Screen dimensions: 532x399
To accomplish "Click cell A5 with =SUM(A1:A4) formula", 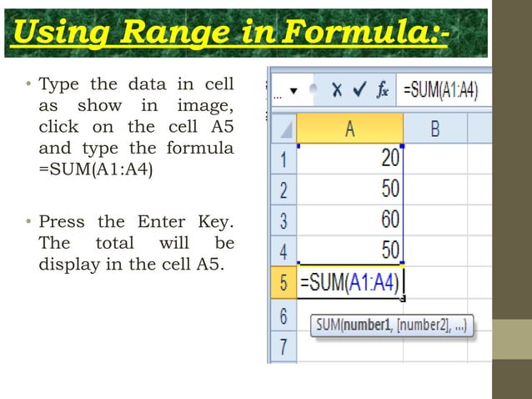I will [350, 282].
